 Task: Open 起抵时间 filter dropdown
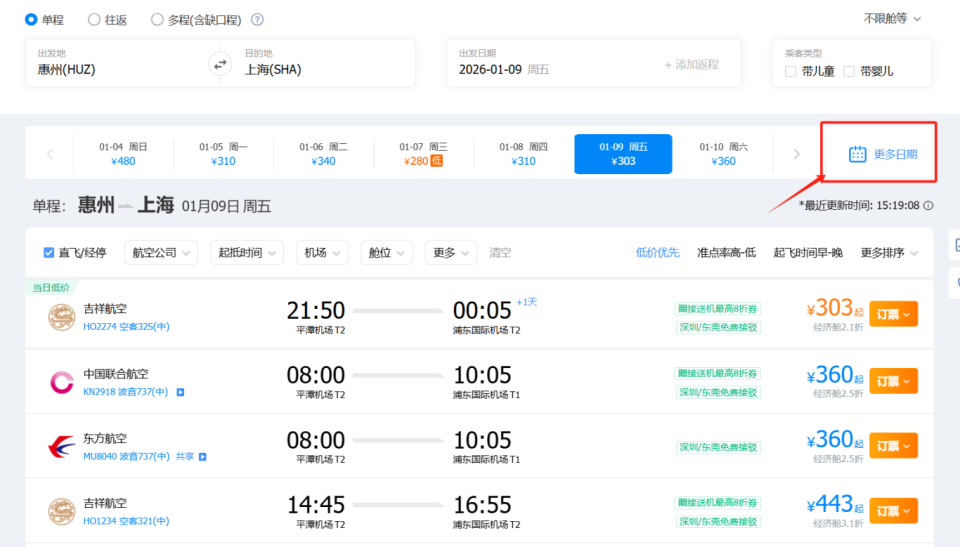coord(247,252)
